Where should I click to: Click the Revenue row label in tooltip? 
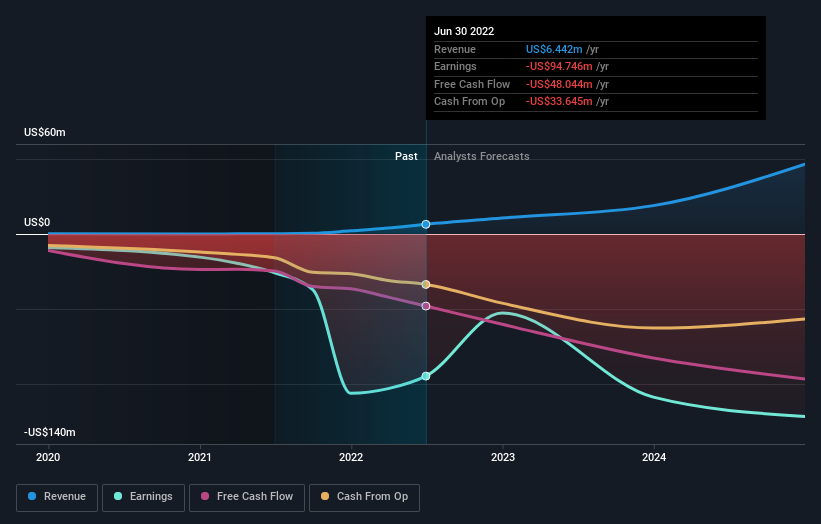pyautogui.click(x=455, y=49)
